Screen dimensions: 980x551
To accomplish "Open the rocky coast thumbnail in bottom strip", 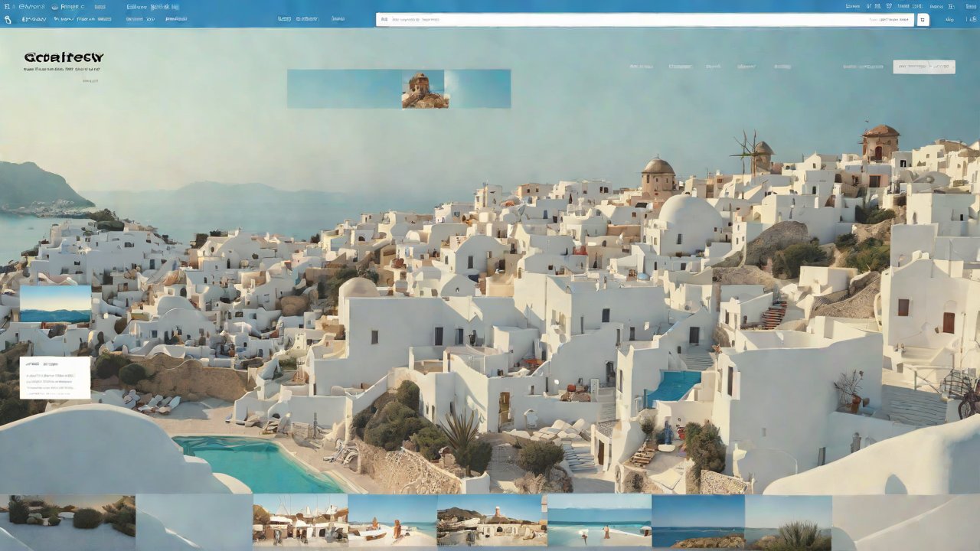I will [x=697, y=520].
